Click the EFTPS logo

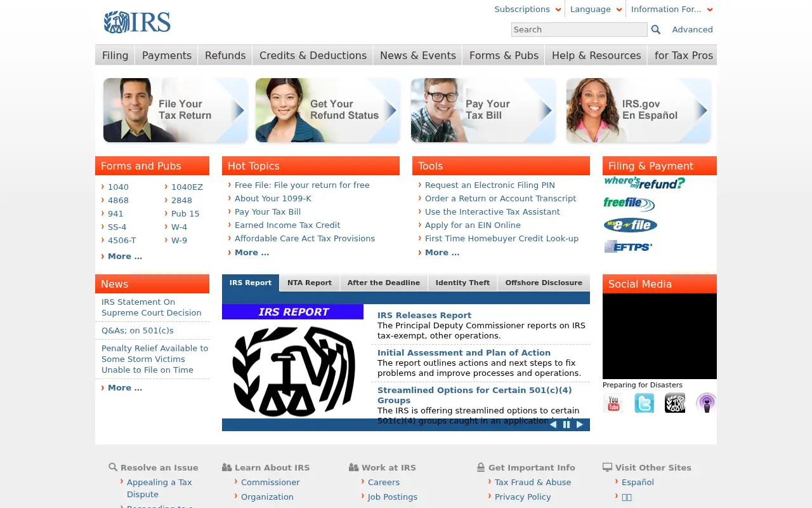[x=628, y=246]
